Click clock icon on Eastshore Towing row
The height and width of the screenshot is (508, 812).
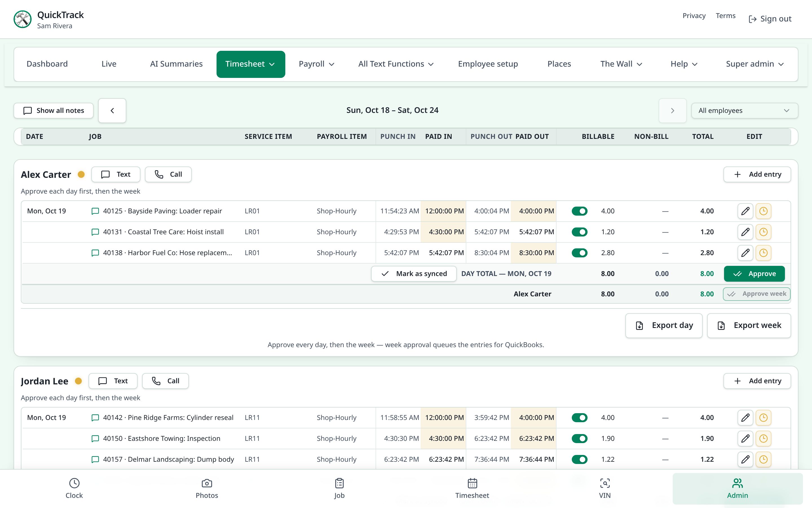pos(763,439)
